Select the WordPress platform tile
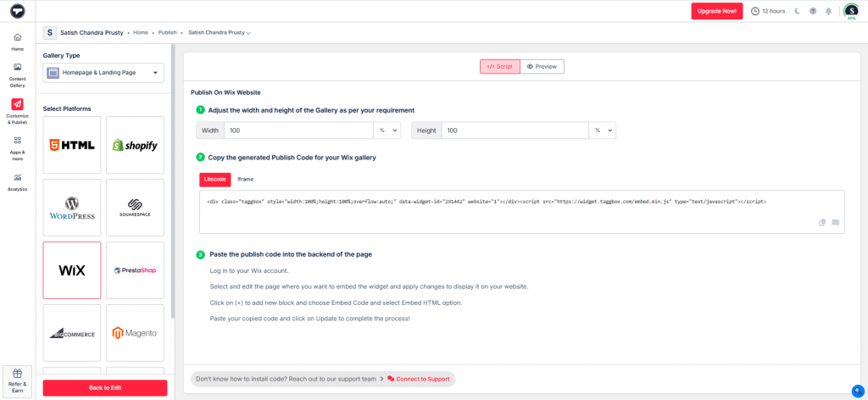 pyautogui.click(x=72, y=208)
